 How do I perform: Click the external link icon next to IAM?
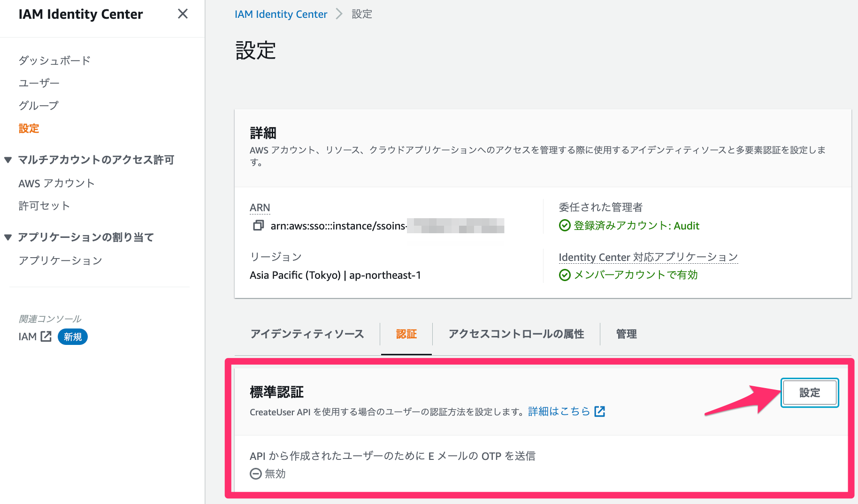click(x=46, y=336)
